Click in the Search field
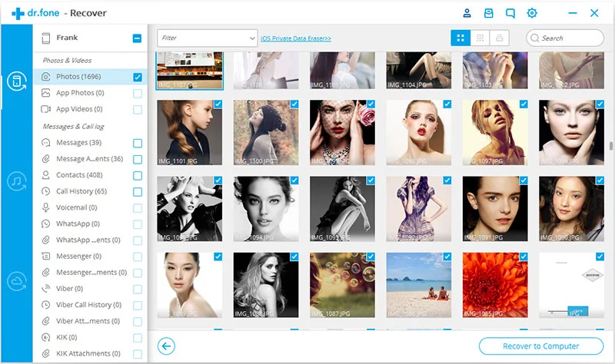The image size is (615, 364). [569, 38]
